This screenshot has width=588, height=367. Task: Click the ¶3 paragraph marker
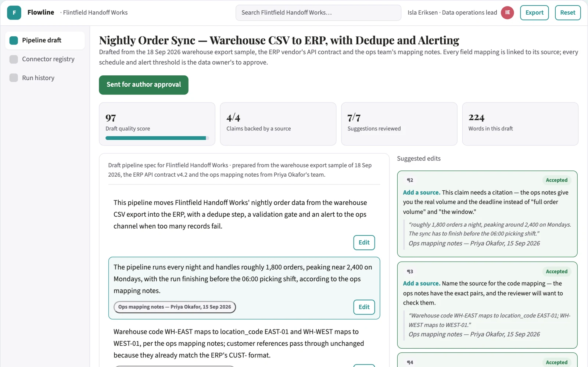tap(410, 271)
